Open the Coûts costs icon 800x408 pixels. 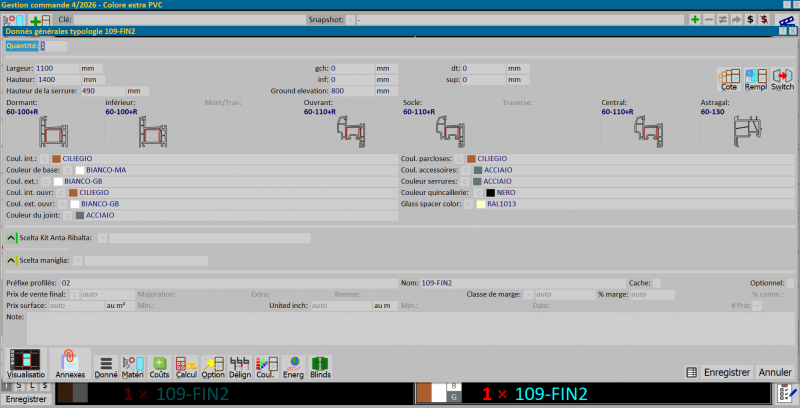pos(159,367)
